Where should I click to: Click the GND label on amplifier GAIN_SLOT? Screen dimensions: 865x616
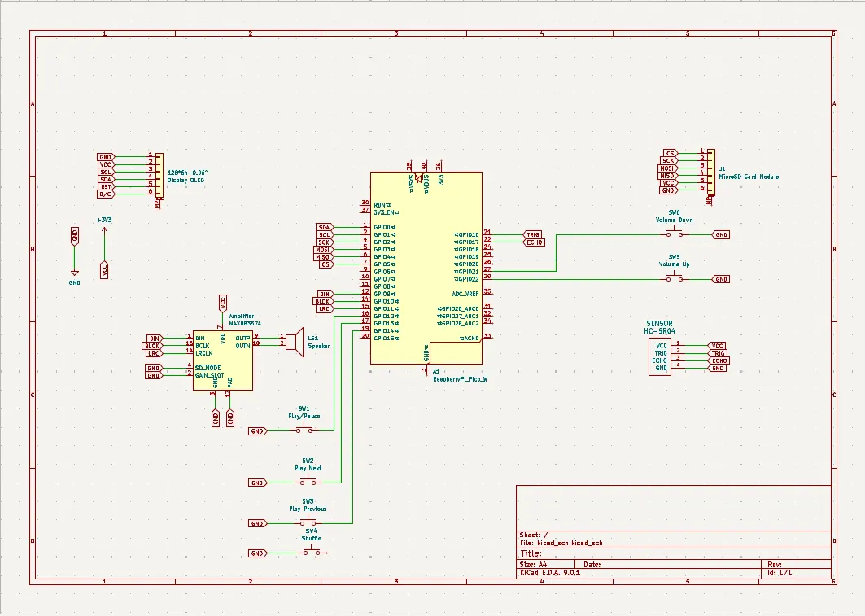tap(153, 376)
